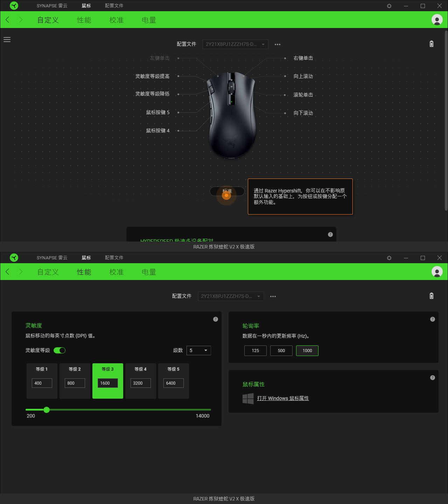Click the battery icon in the Customize window
448x504 pixels.
pyautogui.click(x=432, y=44)
